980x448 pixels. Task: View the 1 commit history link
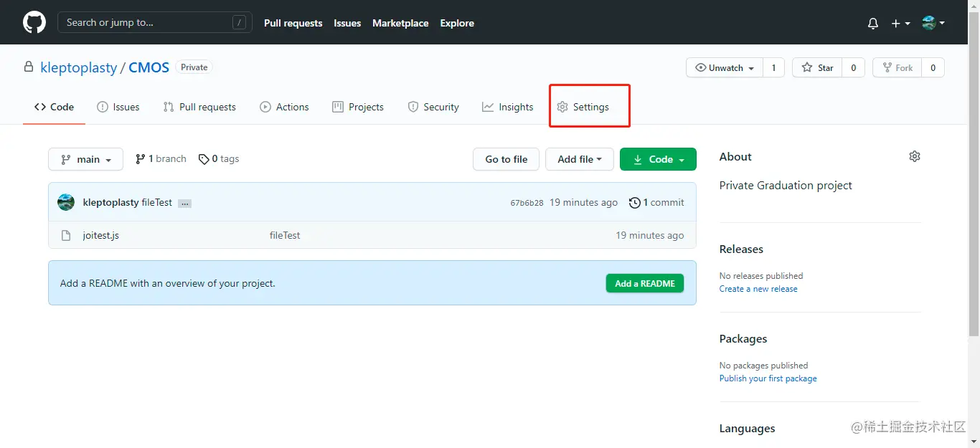[x=656, y=203]
